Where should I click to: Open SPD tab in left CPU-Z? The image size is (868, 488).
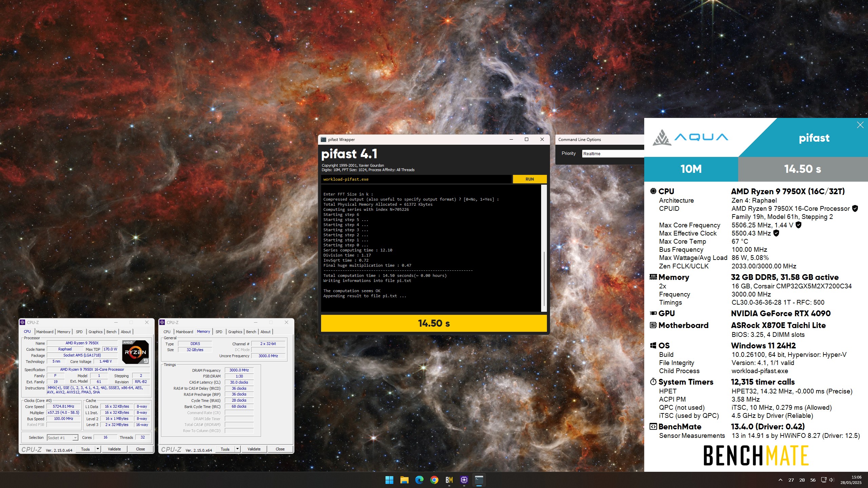coord(79,332)
